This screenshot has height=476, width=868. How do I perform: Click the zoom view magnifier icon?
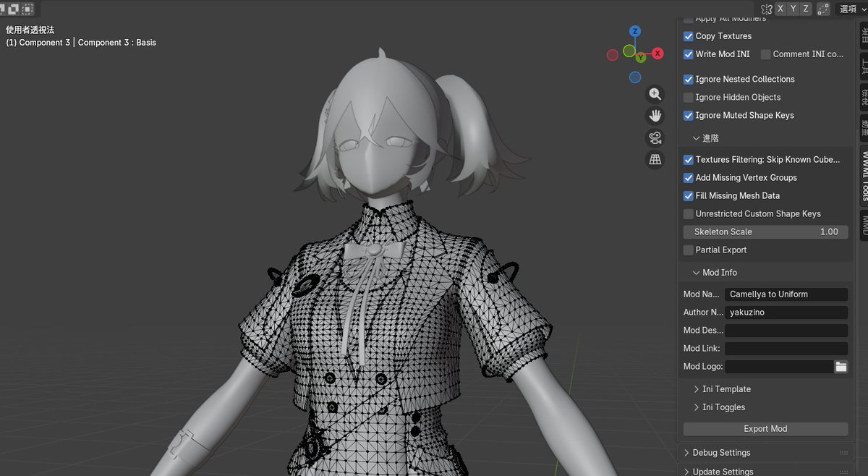point(655,93)
